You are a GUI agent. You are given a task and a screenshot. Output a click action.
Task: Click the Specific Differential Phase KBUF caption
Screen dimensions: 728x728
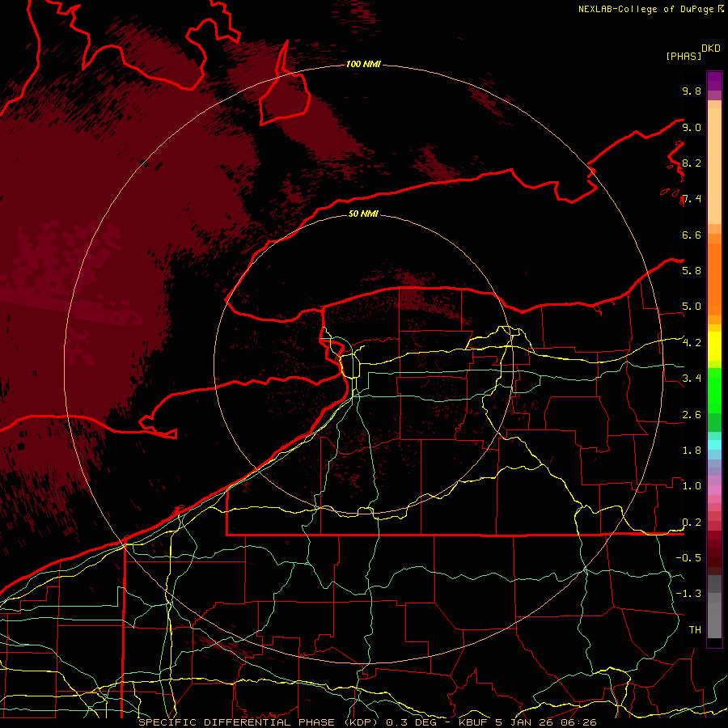click(x=368, y=722)
